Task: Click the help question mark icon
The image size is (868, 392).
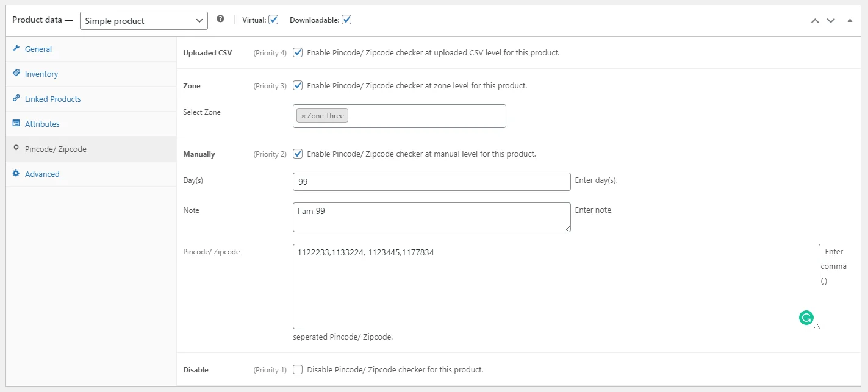Action: pyautogui.click(x=220, y=20)
